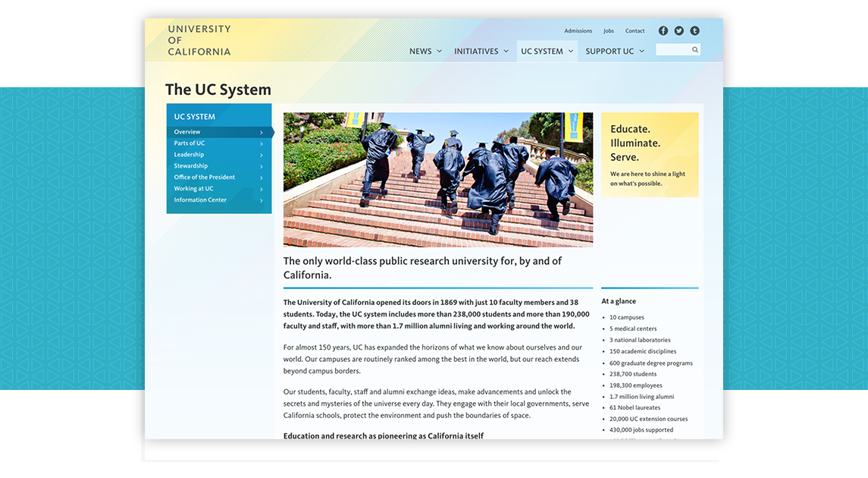Click the Educate. Illuminate. Serve. yellow card

pos(650,155)
